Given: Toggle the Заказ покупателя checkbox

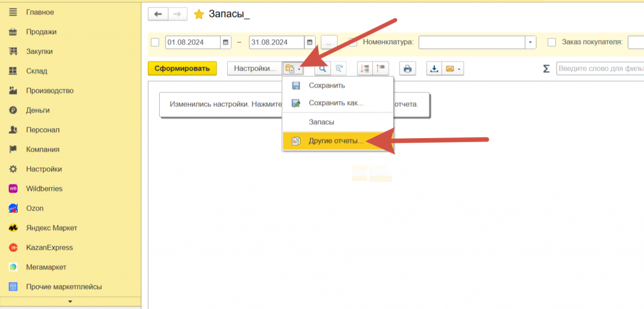Looking at the screenshot, I should pos(552,42).
